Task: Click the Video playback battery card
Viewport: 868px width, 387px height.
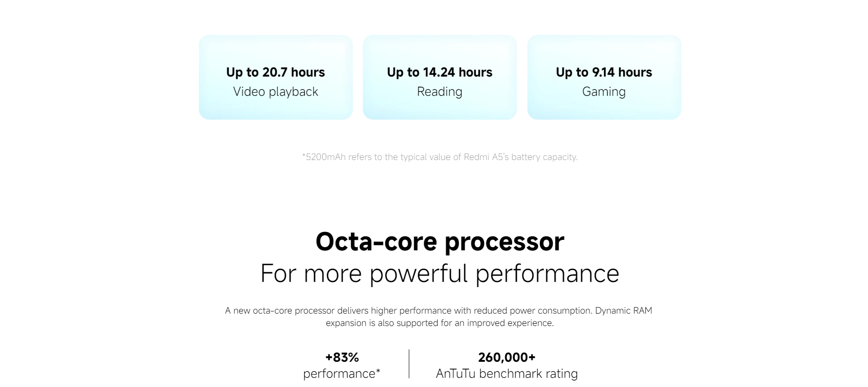Action: 275,77
